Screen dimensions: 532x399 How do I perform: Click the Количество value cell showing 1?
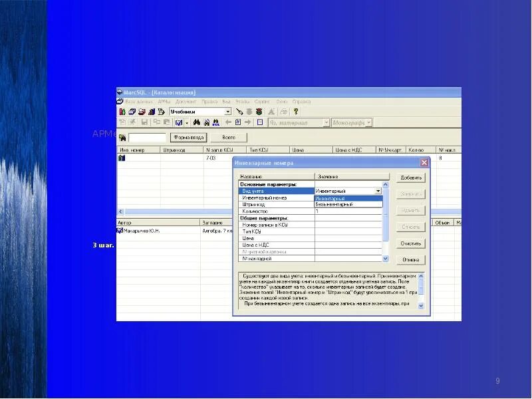click(348, 211)
